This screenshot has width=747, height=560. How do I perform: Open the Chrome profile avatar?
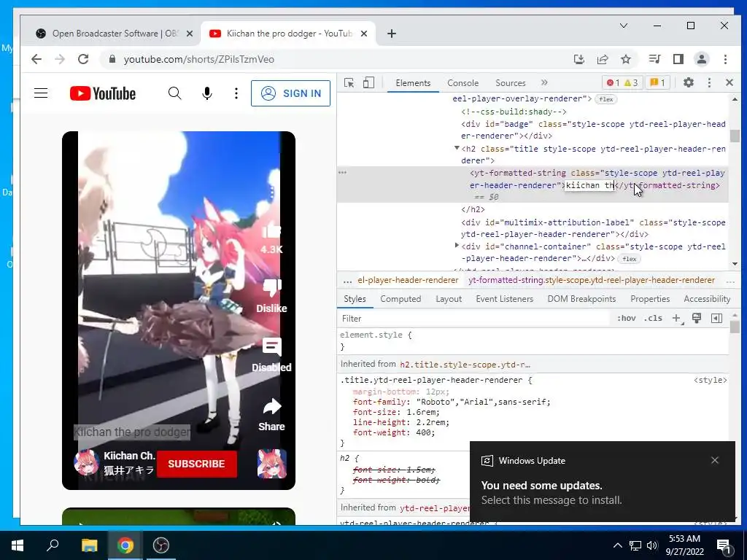click(702, 59)
